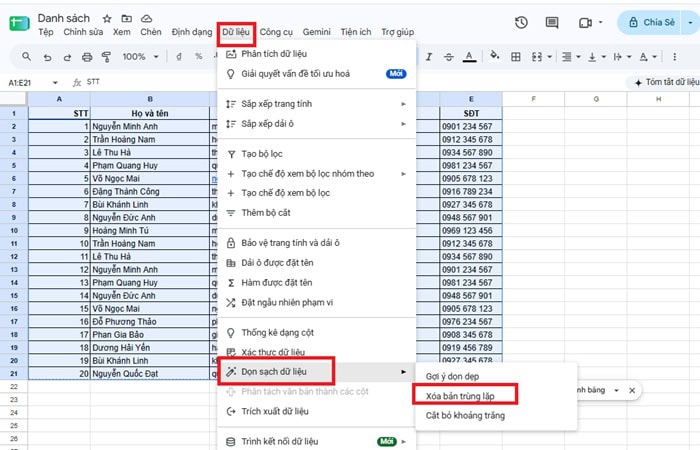Image resolution: width=700 pixels, height=450 pixels.
Task: Open the fill color bucket
Action: tap(495, 56)
